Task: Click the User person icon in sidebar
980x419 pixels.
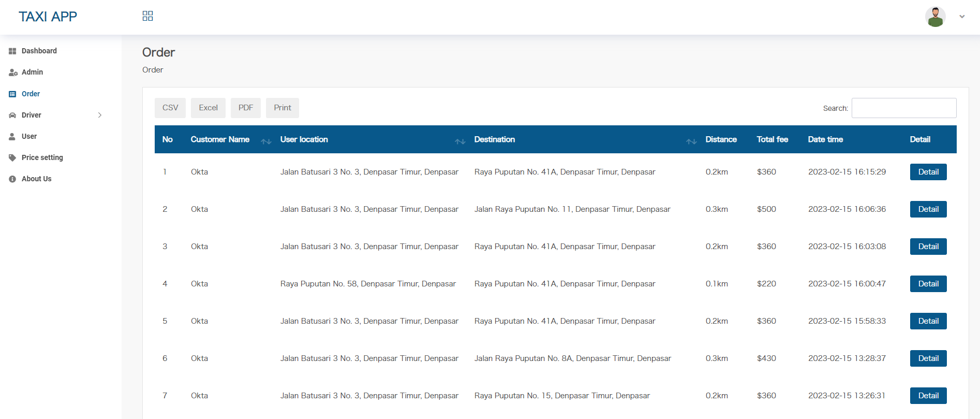Action: click(x=12, y=137)
